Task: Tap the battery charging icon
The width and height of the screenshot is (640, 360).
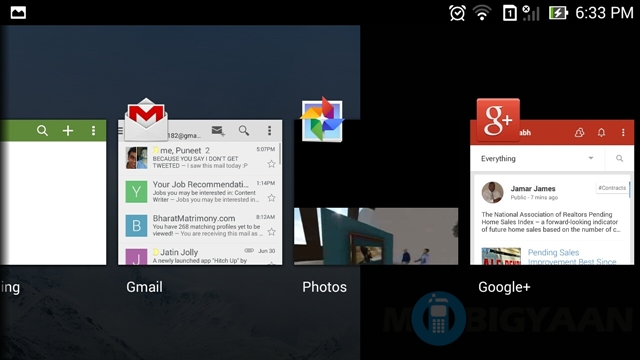Action: coord(558,13)
